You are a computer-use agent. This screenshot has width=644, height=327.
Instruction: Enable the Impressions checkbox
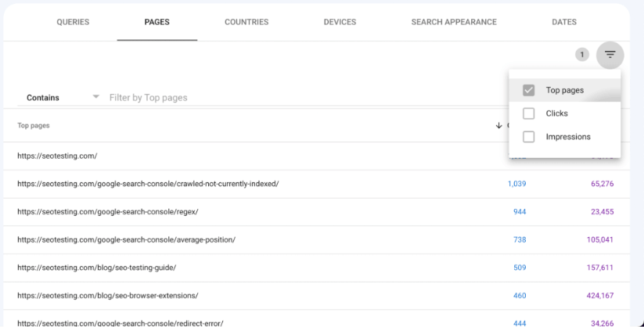coord(529,137)
